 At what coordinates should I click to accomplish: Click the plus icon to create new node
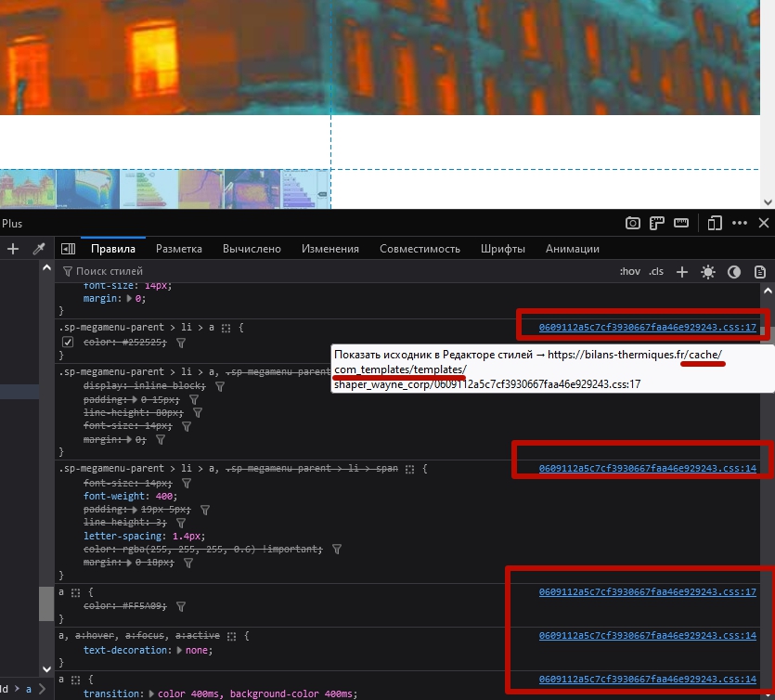pyautogui.click(x=13, y=249)
